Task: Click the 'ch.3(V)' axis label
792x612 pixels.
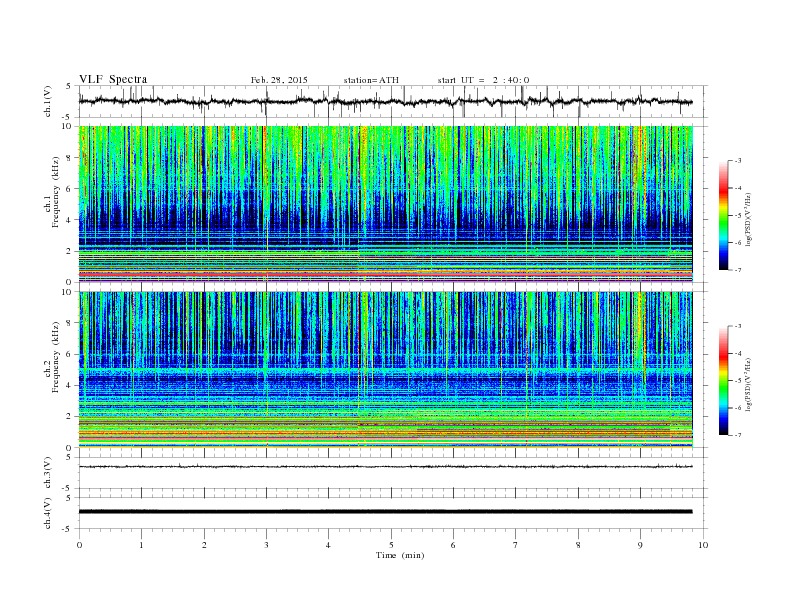Action: (x=48, y=473)
